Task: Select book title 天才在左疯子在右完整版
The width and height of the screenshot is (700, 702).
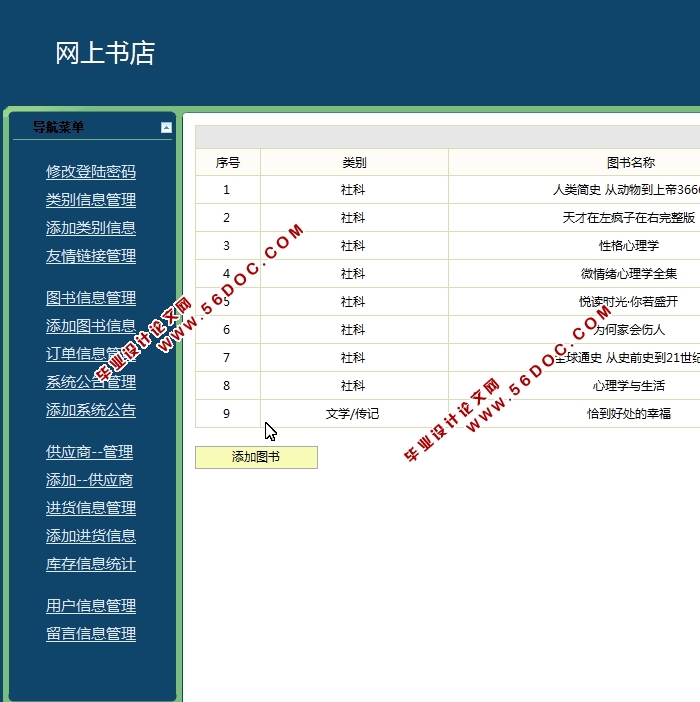Action: point(629,218)
